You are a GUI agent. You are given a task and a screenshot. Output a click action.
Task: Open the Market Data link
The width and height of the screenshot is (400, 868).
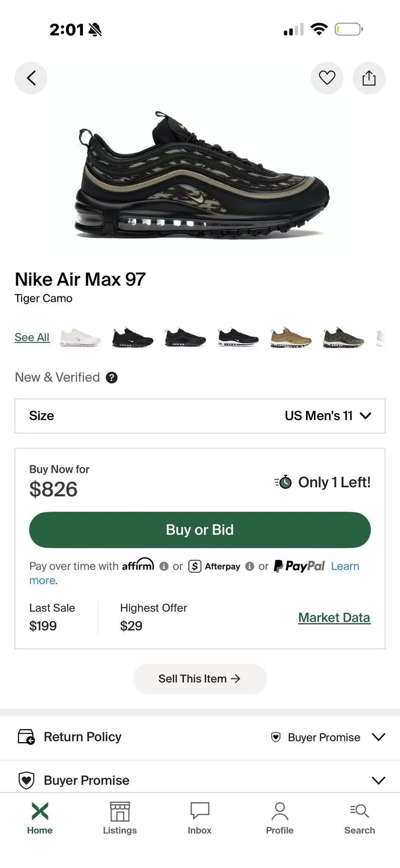(334, 618)
